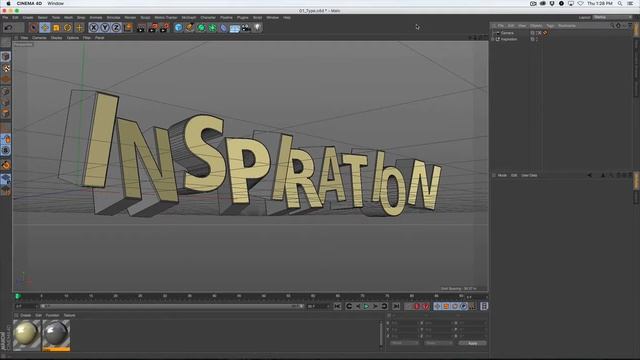The height and width of the screenshot is (360, 640).
Task: Go back in Attribute Manager history
Action: (589, 175)
